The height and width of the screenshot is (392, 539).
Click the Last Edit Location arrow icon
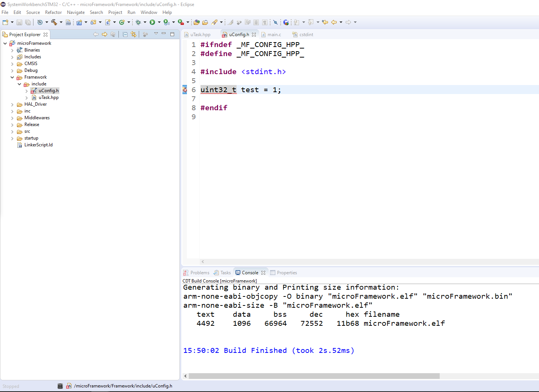(325, 22)
